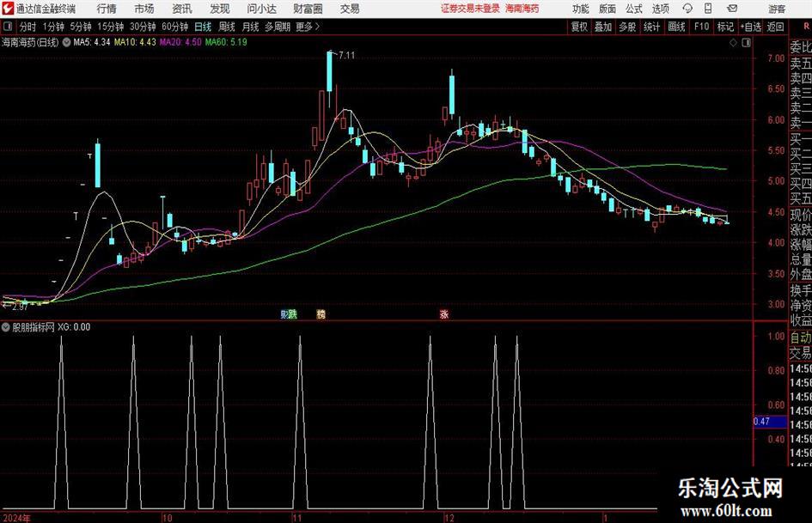Image resolution: width=812 pixels, height=523 pixels.
Task: Click the 标记 mark button
Action: click(725, 27)
